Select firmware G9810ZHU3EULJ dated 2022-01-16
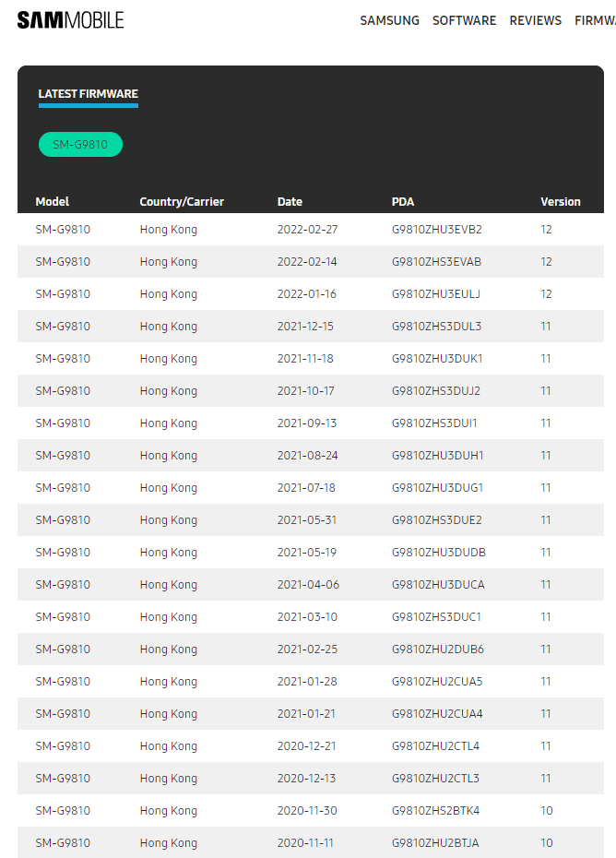 311,294
